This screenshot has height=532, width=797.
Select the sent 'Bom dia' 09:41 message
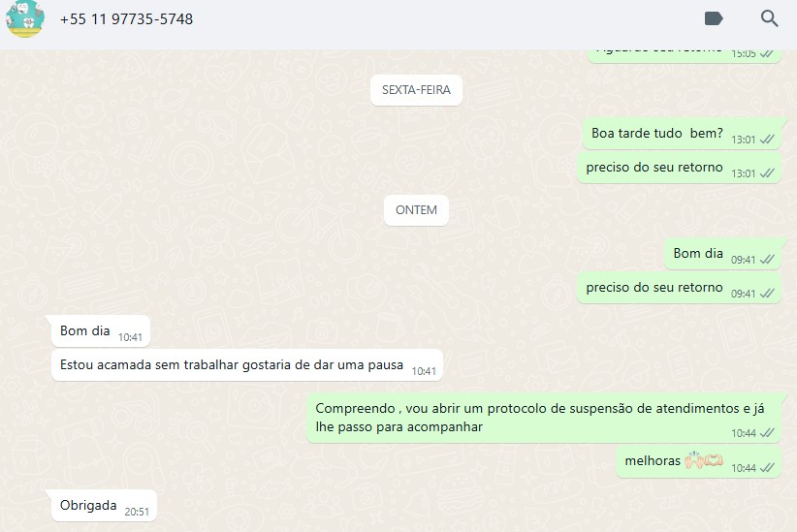point(722,254)
